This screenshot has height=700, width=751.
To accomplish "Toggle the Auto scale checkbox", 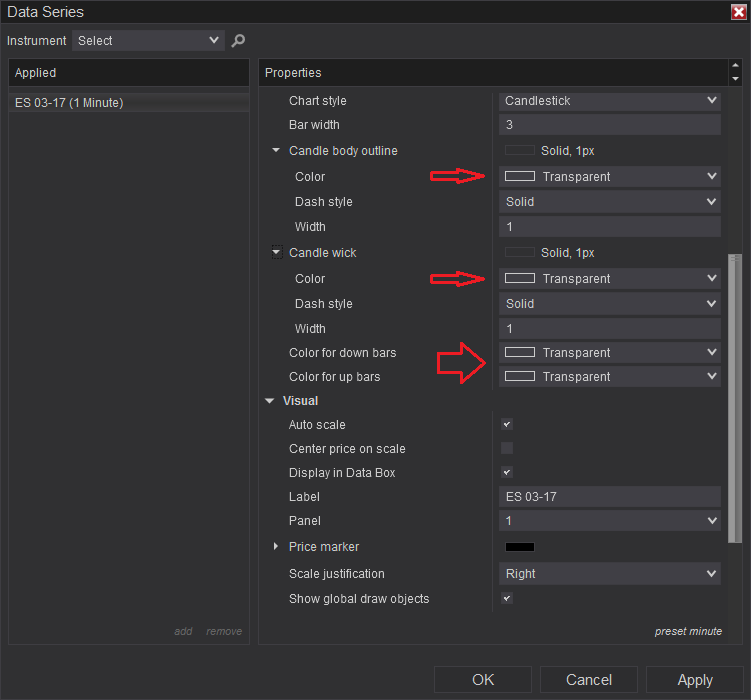I will tap(507, 425).
